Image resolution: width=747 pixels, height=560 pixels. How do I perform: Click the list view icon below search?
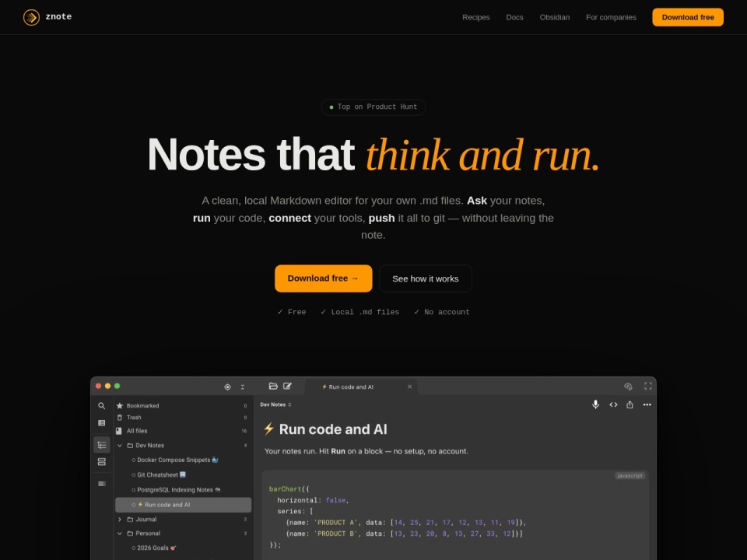101,422
